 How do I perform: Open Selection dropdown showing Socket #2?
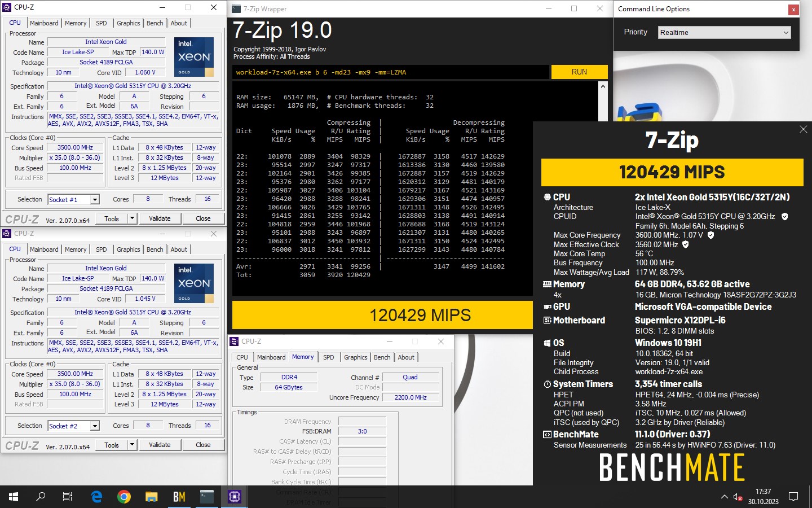73,426
